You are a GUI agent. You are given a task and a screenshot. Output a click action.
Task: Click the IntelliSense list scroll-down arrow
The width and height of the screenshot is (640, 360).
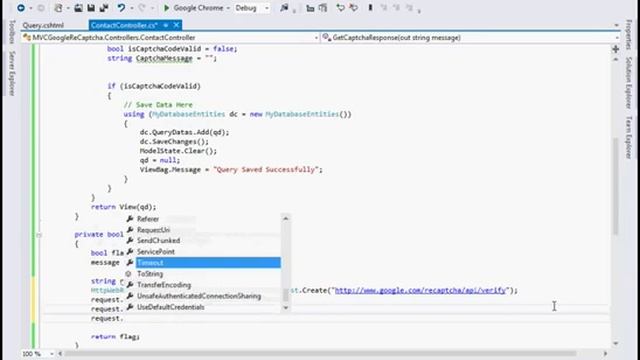click(x=286, y=308)
